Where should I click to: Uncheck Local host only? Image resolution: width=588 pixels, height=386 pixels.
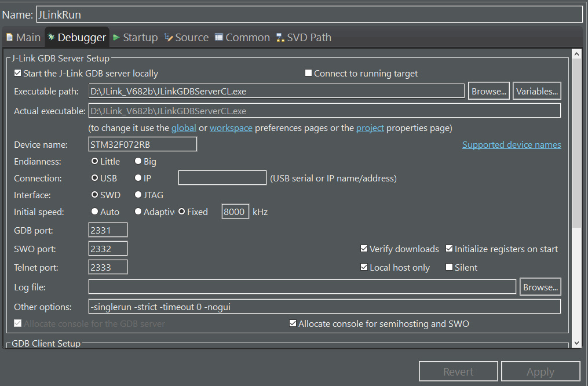pos(364,267)
